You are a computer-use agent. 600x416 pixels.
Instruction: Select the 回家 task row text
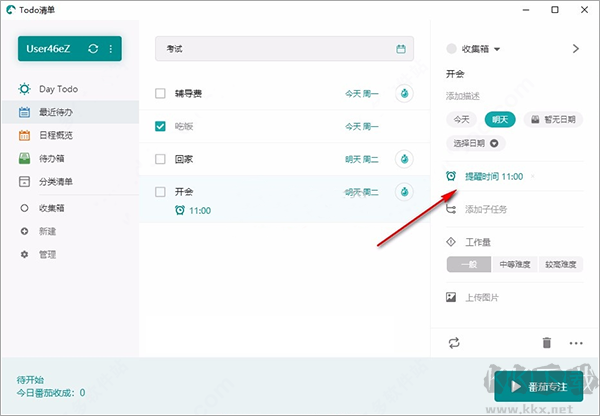pyautogui.click(x=184, y=159)
